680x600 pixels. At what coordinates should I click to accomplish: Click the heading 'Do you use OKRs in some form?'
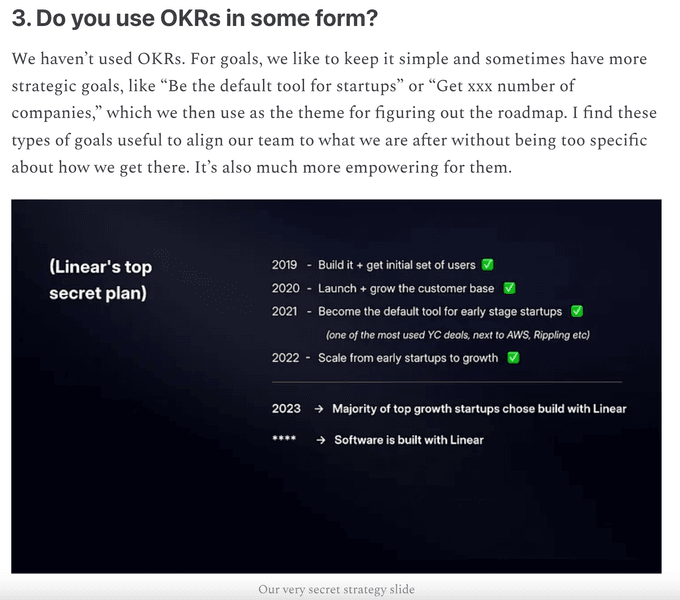point(195,18)
